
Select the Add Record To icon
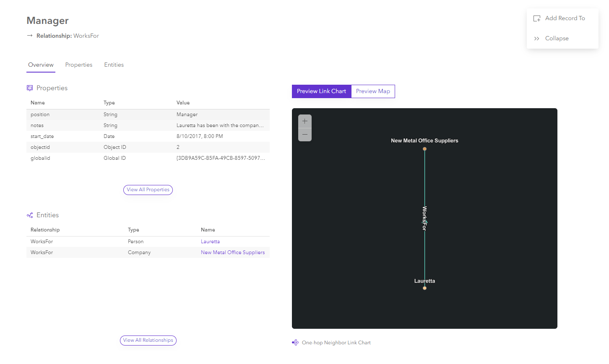tap(537, 18)
